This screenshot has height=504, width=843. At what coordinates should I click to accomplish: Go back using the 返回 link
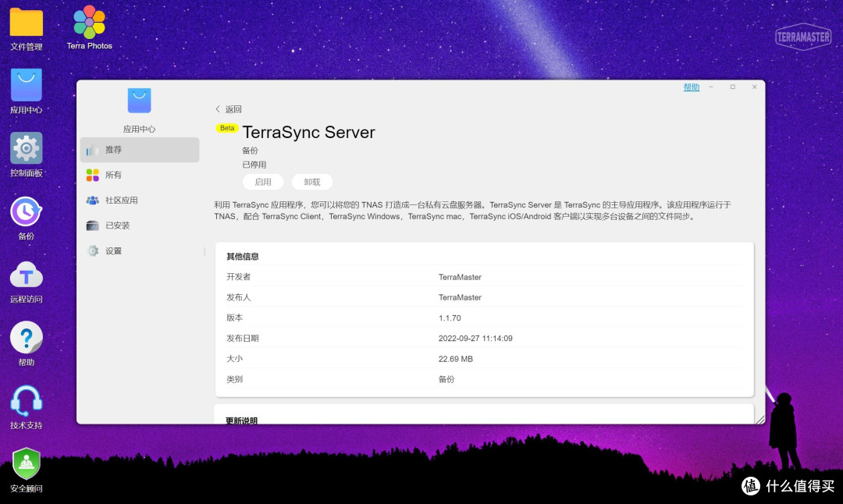[x=229, y=109]
